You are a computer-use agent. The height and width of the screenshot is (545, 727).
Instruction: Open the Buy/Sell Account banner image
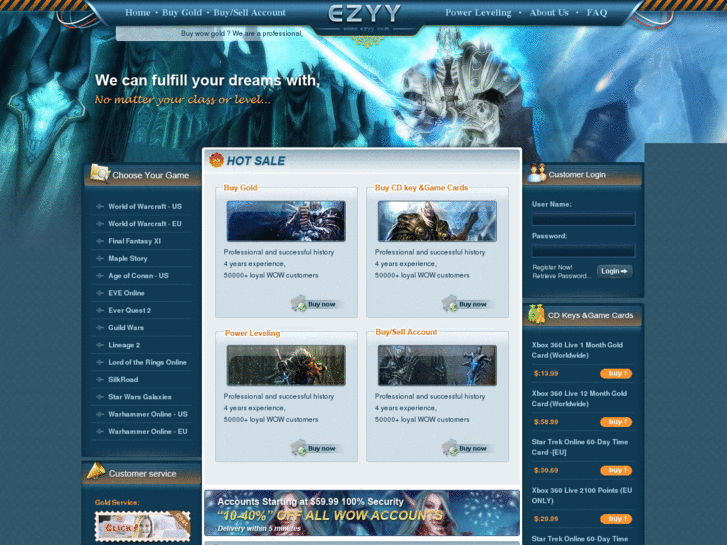point(437,365)
